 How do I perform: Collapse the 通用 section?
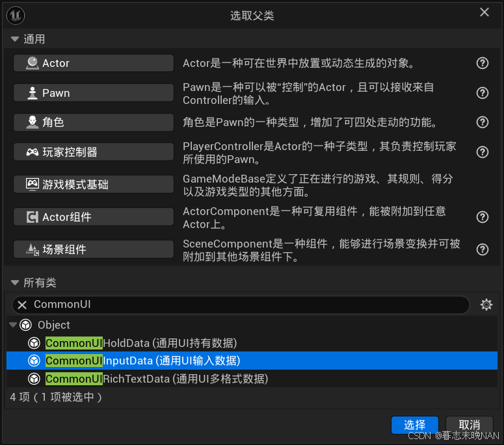pyautogui.click(x=15, y=39)
